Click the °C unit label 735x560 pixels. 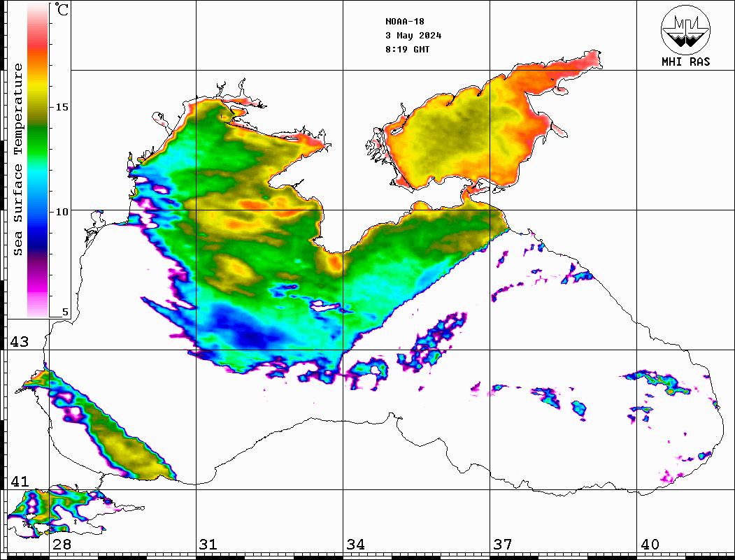pos(62,9)
